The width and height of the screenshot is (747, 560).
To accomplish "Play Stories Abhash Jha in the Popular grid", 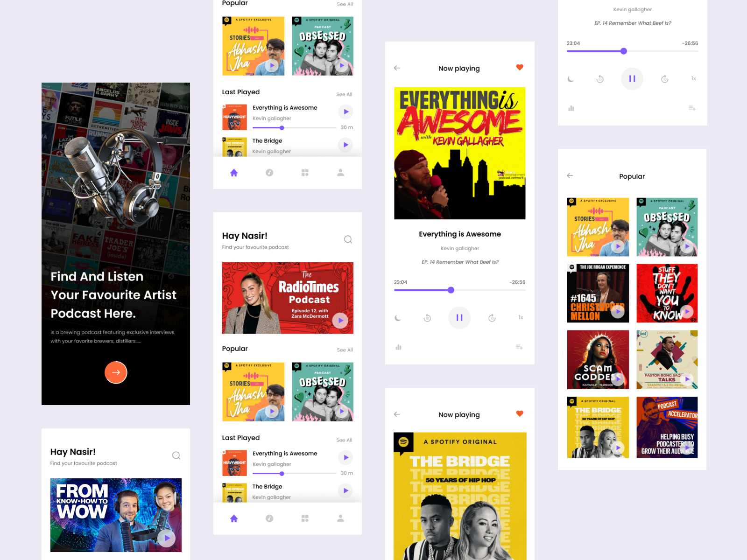I will click(x=618, y=246).
